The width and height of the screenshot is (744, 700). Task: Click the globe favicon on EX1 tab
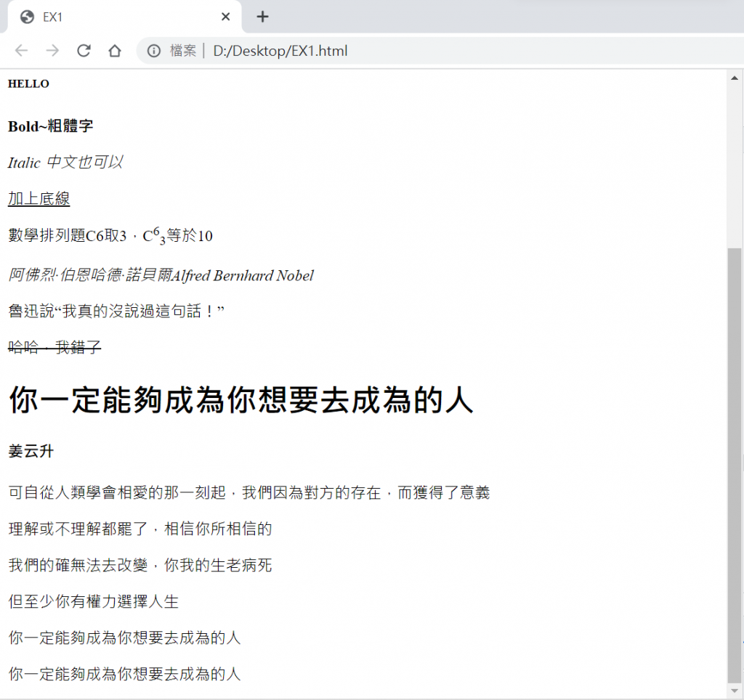(28, 17)
